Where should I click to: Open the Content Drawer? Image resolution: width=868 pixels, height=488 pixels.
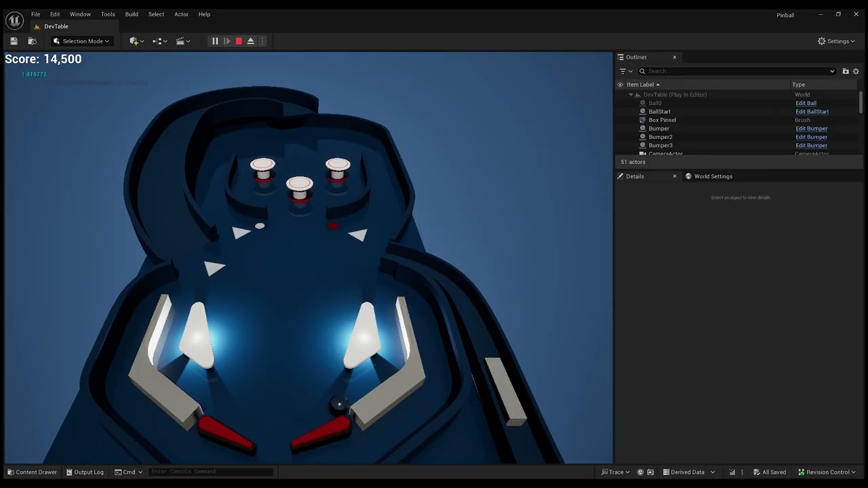coord(32,472)
